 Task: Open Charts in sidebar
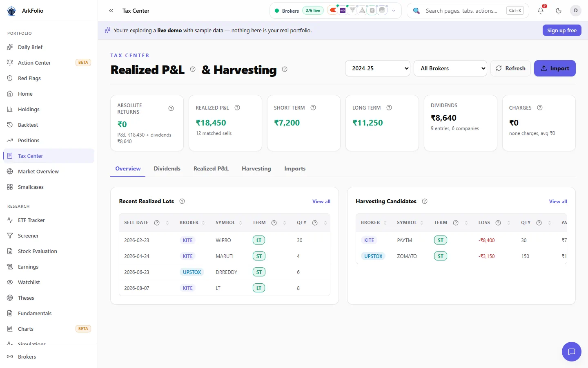pos(49,329)
